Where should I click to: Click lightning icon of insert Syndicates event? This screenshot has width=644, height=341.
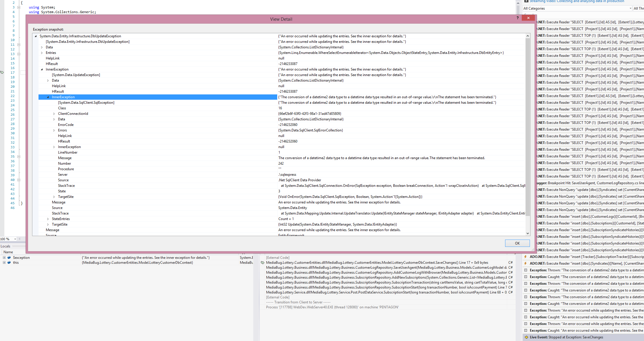(x=526, y=263)
